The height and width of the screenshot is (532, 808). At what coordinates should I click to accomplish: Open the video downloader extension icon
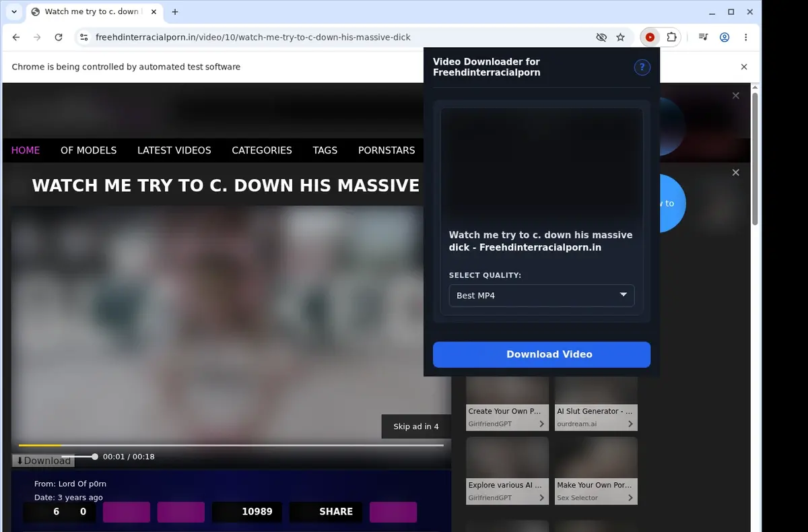(x=650, y=37)
